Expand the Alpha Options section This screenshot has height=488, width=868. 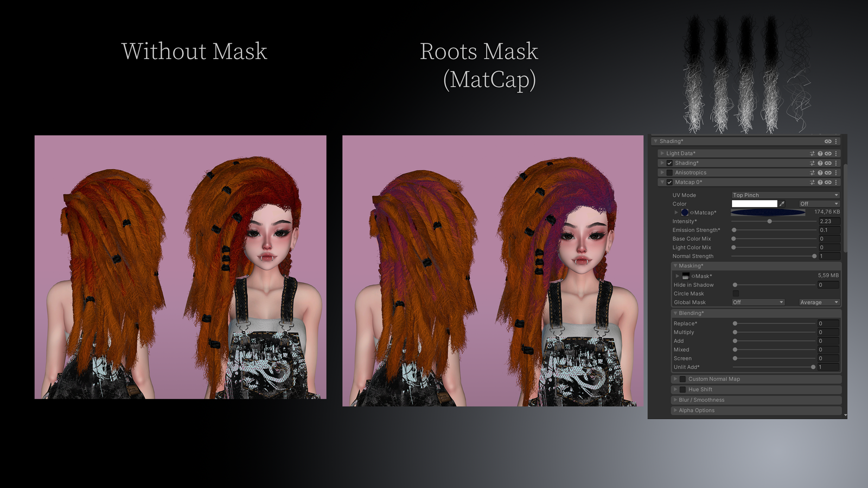[675, 410]
